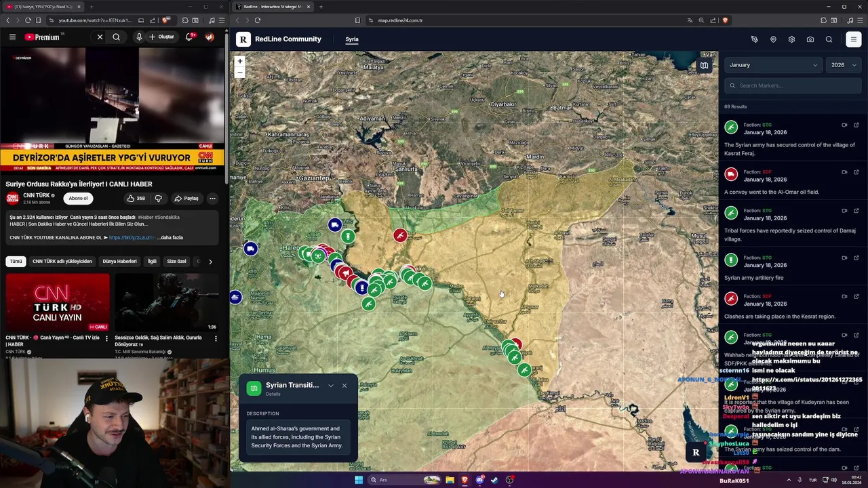
Task: Open the location pin tool in RedLine header
Action: (773, 39)
